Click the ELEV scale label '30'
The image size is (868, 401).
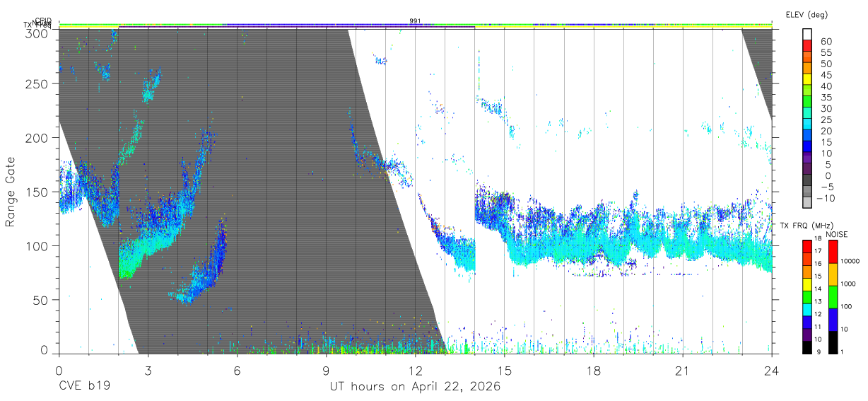point(826,108)
